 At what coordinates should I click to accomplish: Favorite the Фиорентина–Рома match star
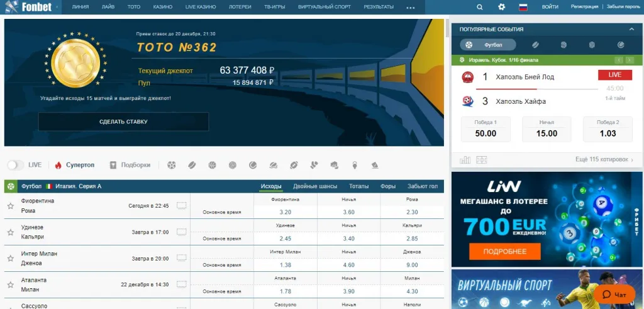pyautogui.click(x=10, y=206)
